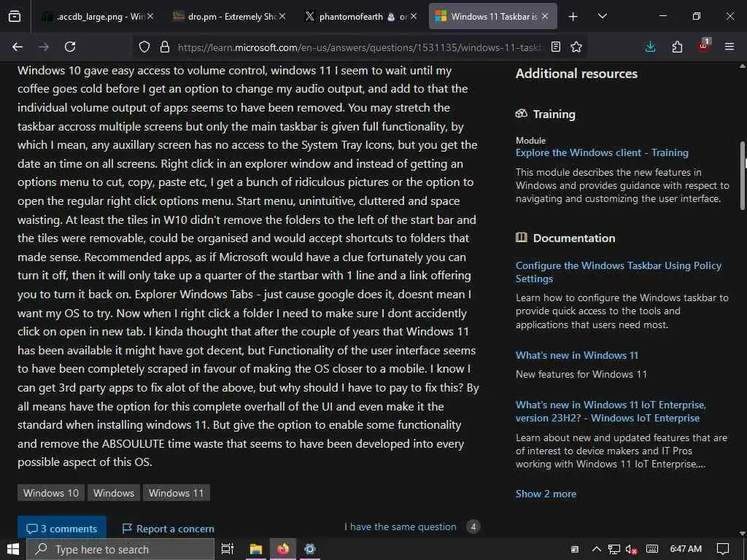Open the network status tray icon
The height and width of the screenshot is (560, 747).
click(614, 549)
